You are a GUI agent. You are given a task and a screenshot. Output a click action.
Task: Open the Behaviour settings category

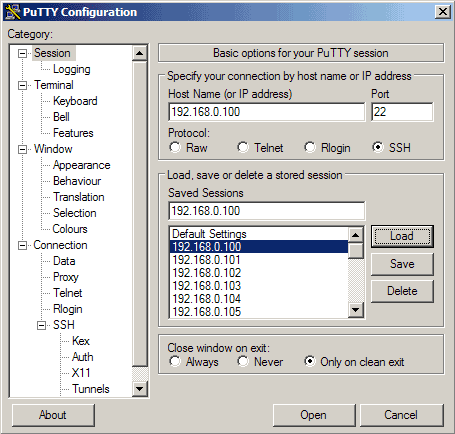click(77, 181)
